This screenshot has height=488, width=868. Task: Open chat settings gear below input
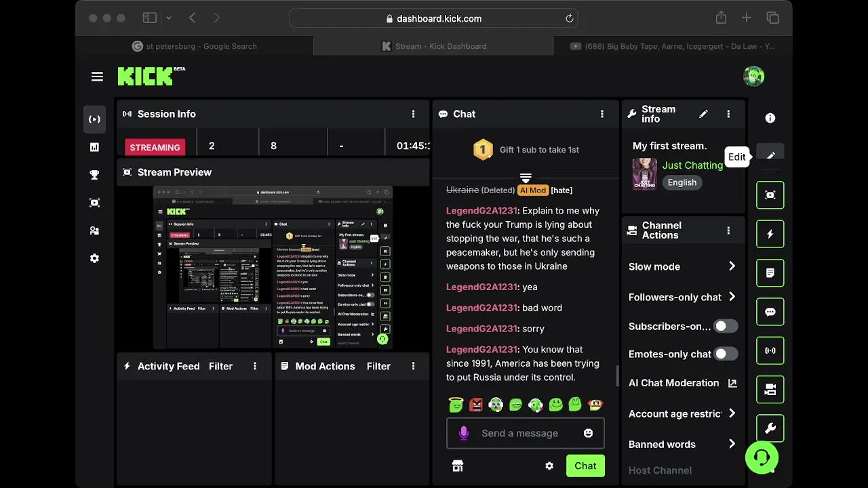tap(549, 466)
